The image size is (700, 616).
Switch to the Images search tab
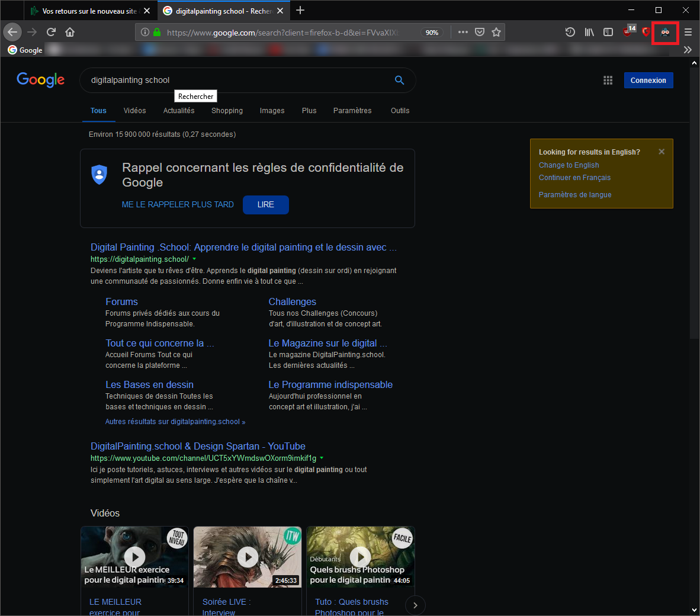pos(272,111)
